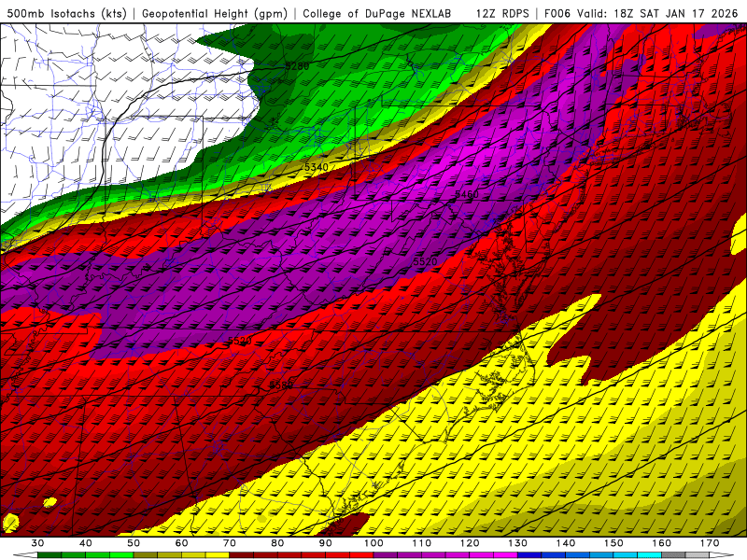Click the 'College of DuPage NEXLAB' text
This screenshot has width=747, height=560.
[376, 13]
